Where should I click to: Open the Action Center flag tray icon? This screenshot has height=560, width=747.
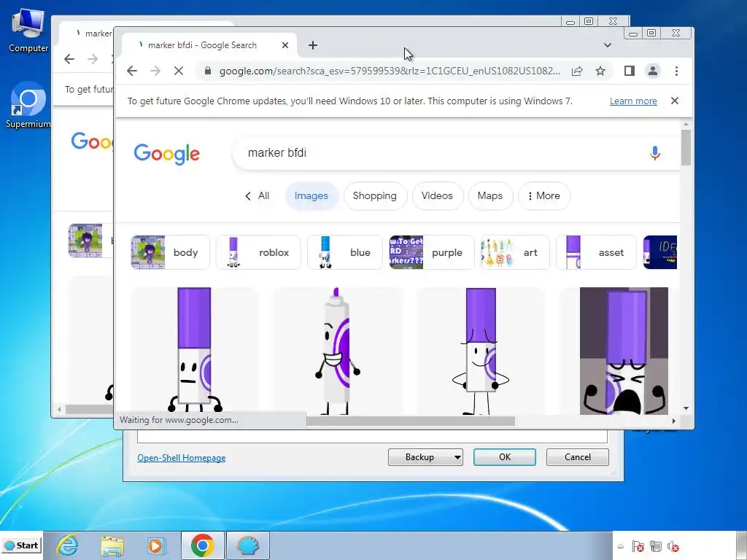click(638, 546)
